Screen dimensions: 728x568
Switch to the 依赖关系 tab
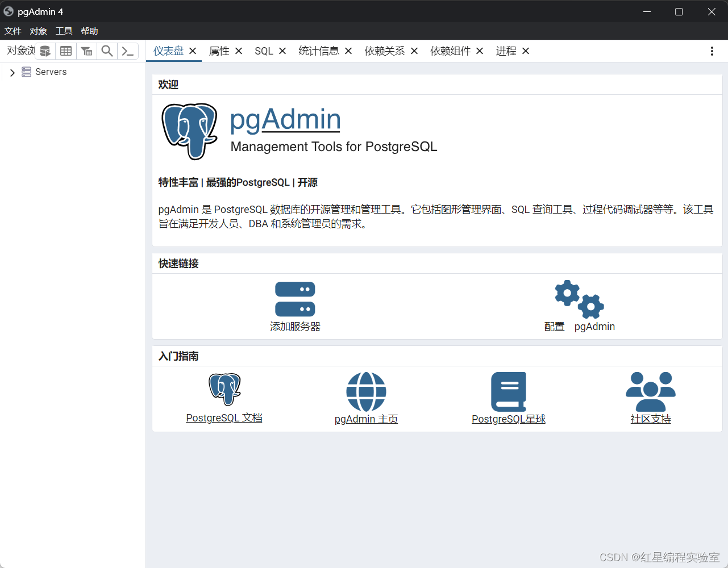click(385, 51)
